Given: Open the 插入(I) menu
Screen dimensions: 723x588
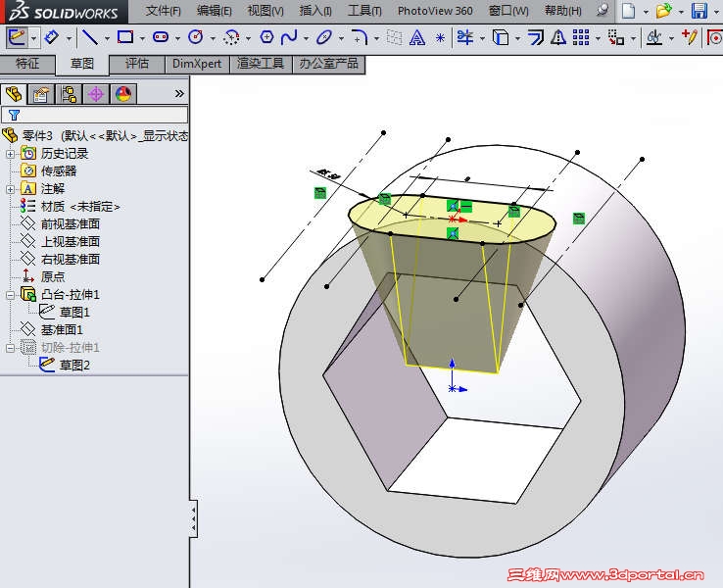Looking at the screenshot, I should click(315, 10).
